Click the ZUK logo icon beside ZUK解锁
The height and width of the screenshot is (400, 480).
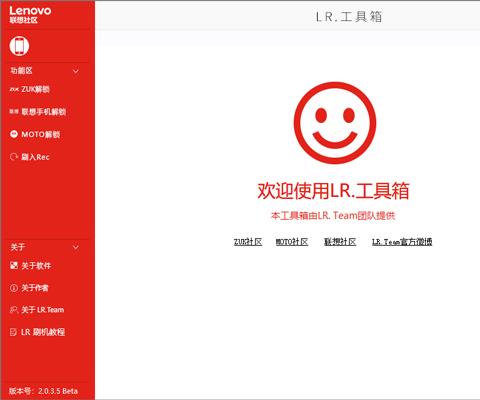(x=14, y=89)
